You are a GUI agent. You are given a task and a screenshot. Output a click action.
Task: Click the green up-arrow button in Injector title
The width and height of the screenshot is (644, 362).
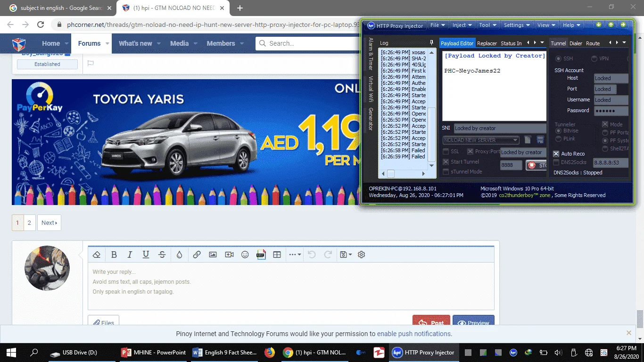coord(611,25)
